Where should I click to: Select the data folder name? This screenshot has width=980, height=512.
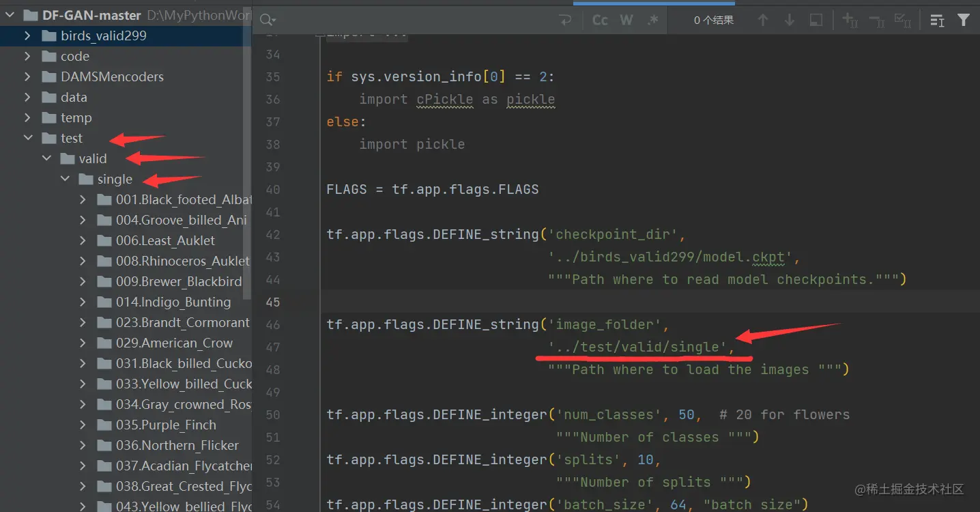pos(74,97)
